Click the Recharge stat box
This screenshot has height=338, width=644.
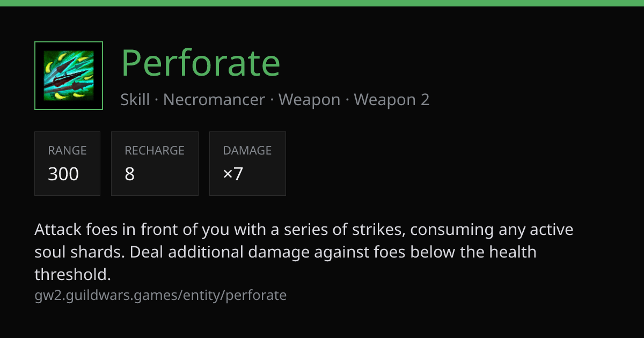(155, 164)
